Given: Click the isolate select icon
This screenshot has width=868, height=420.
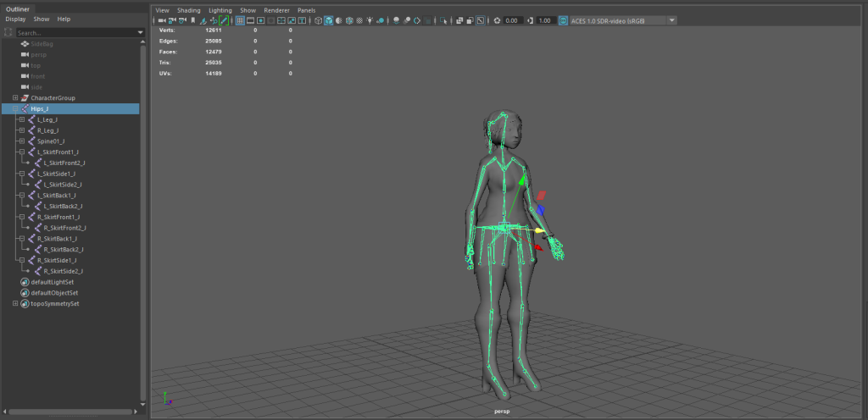Looking at the screenshot, I should [x=443, y=20].
